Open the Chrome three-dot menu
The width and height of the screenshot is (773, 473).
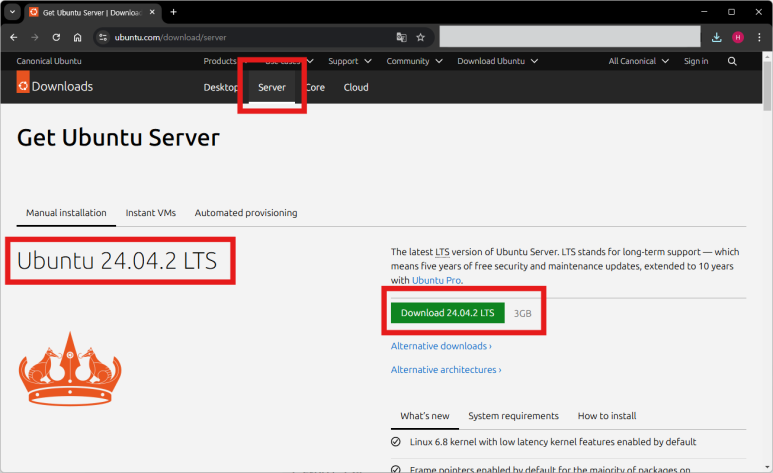tap(759, 37)
